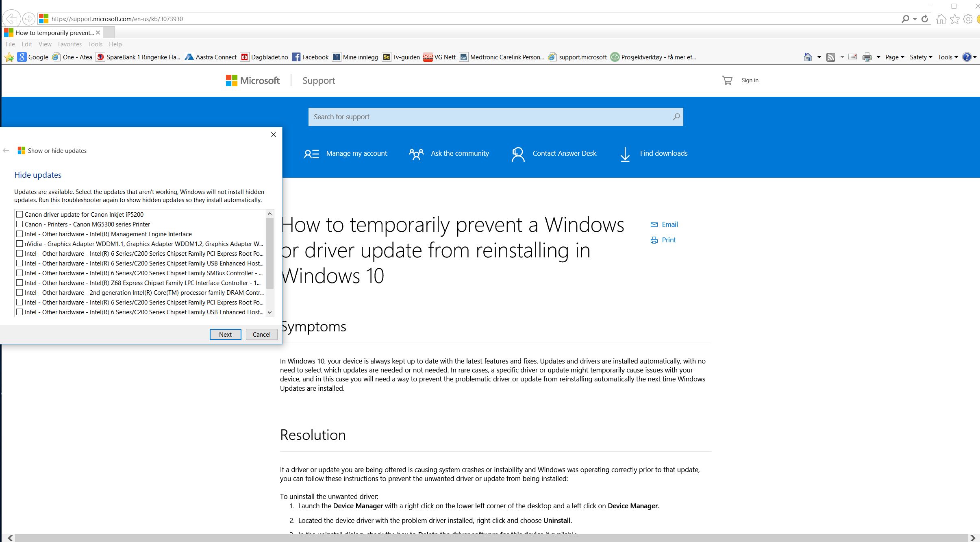Open the VG Nett bookmark
Viewport: 980px width, 542px height.
439,57
